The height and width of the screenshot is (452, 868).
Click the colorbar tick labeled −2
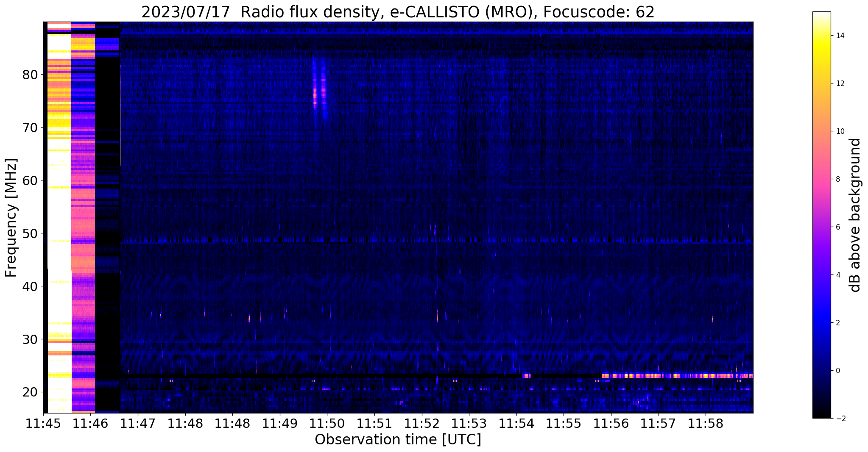840,419
